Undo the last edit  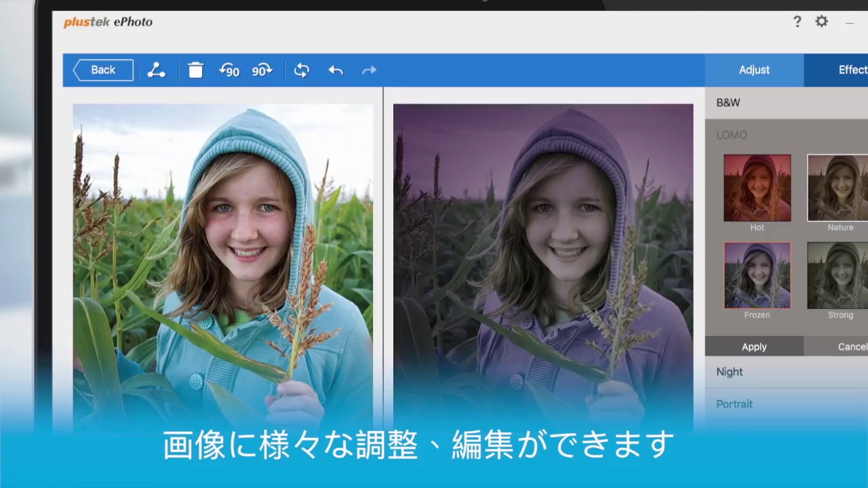[x=336, y=70]
